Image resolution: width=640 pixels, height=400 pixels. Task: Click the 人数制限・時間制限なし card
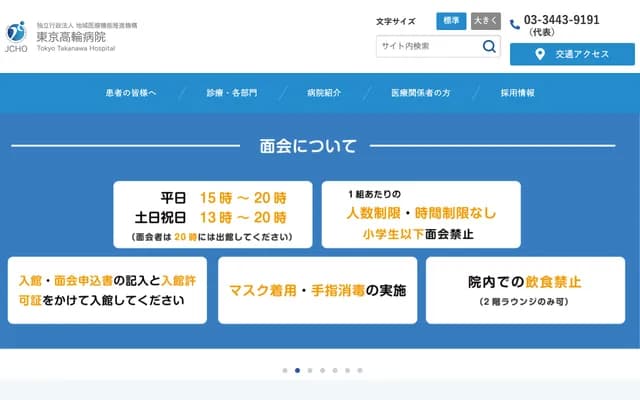421,215
